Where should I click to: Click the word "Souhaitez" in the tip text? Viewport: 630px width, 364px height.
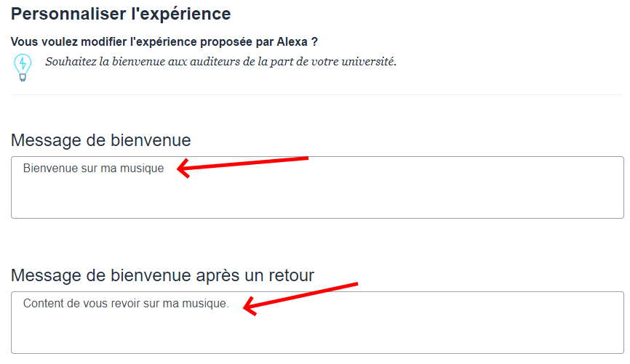(x=71, y=61)
